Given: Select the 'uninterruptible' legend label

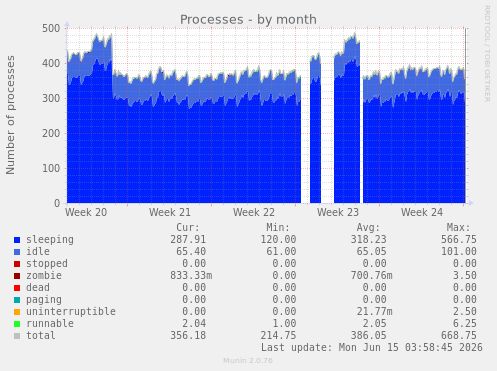Looking at the screenshot, I should tap(71, 312).
